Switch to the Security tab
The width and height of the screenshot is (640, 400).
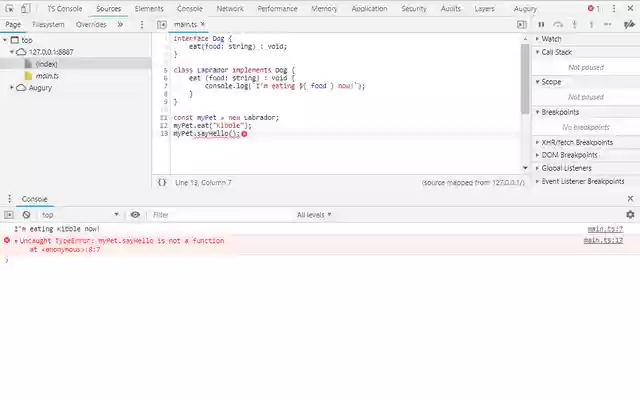click(413, 8)
